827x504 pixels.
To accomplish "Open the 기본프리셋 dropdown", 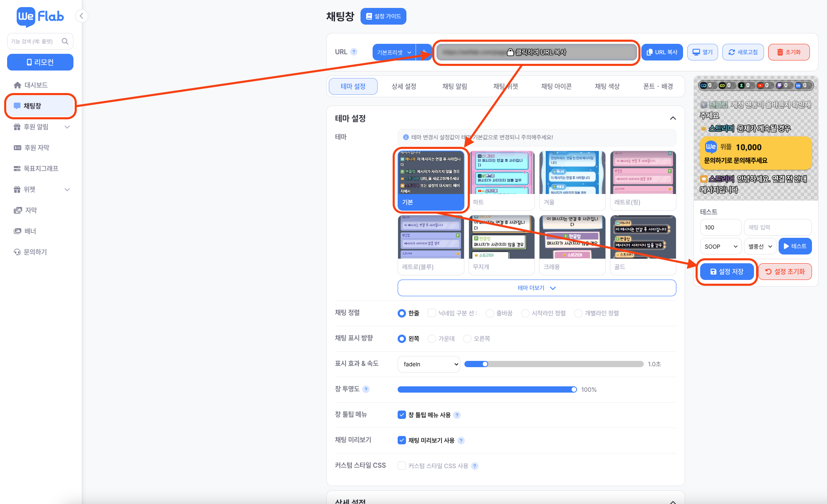I will (x=394, y=52).
